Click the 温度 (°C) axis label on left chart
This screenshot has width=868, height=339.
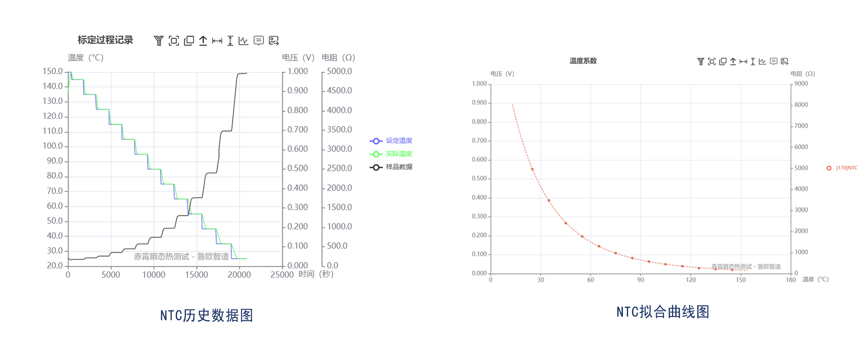86,58
